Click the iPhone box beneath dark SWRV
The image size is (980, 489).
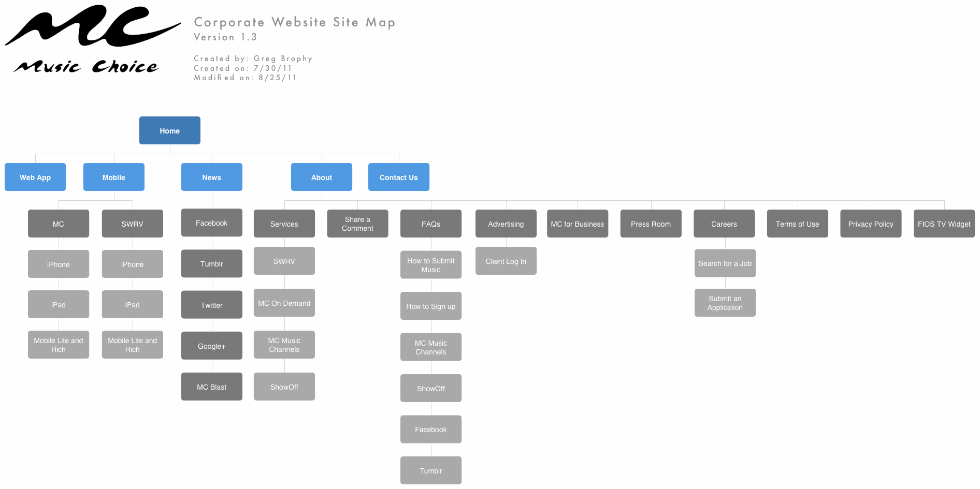click(133, 264)
